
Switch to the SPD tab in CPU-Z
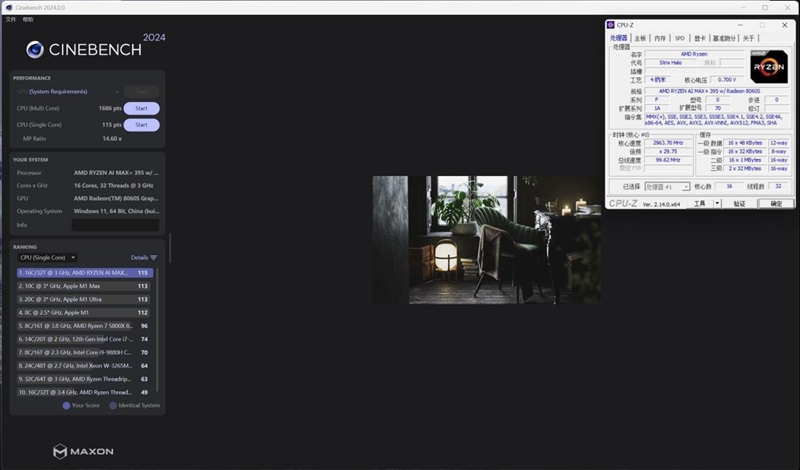[679, 38]
